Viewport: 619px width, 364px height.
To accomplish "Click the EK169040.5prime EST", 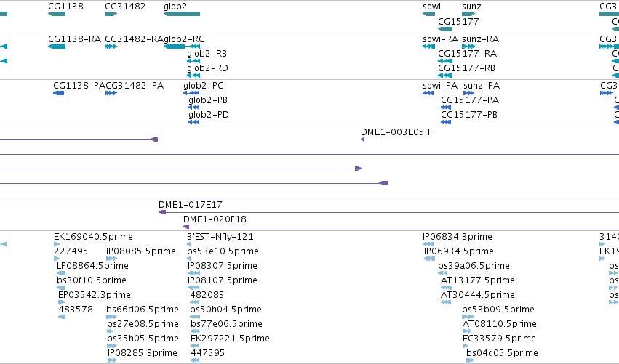I will [x=57, y=245].
